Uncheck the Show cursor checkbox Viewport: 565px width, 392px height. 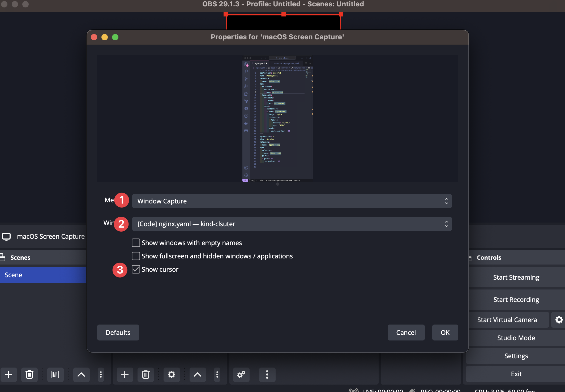(136, 269)
